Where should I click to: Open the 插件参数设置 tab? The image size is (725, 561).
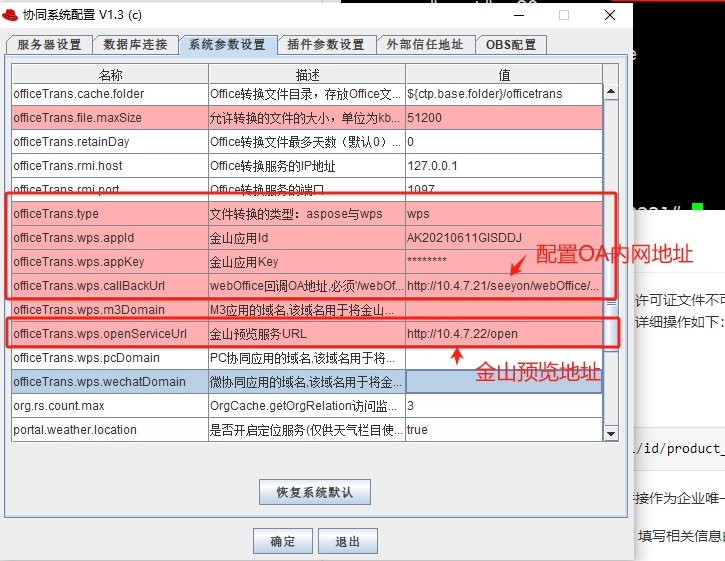pyautogui.click(x=326, y=45)
